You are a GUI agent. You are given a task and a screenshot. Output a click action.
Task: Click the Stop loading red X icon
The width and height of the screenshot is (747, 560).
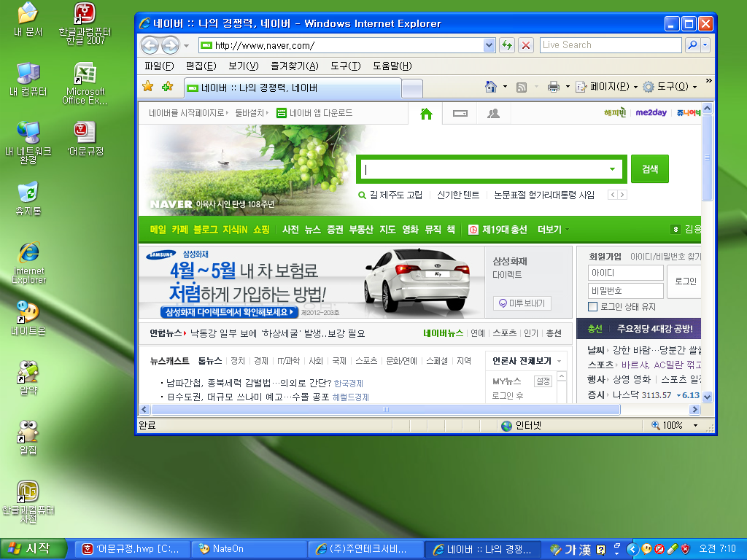pos(526,45)
